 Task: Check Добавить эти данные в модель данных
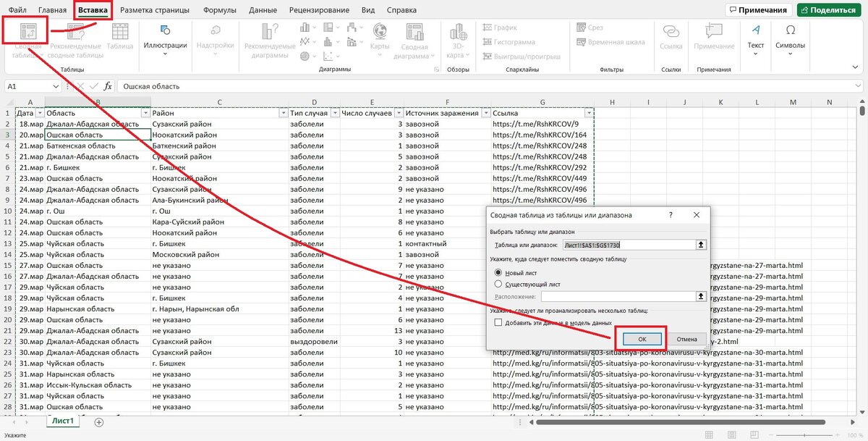498,323
